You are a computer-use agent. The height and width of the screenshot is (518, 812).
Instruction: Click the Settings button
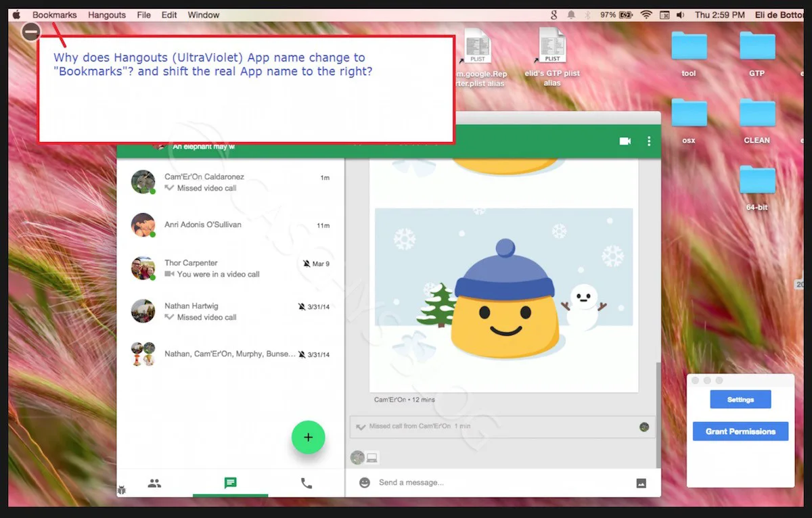(740, 400)
